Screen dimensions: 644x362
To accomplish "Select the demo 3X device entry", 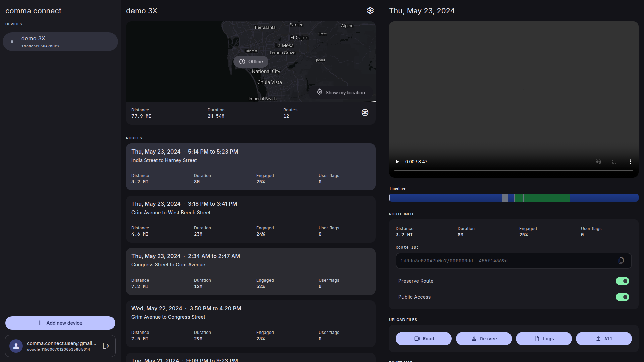I will point(60,42).
